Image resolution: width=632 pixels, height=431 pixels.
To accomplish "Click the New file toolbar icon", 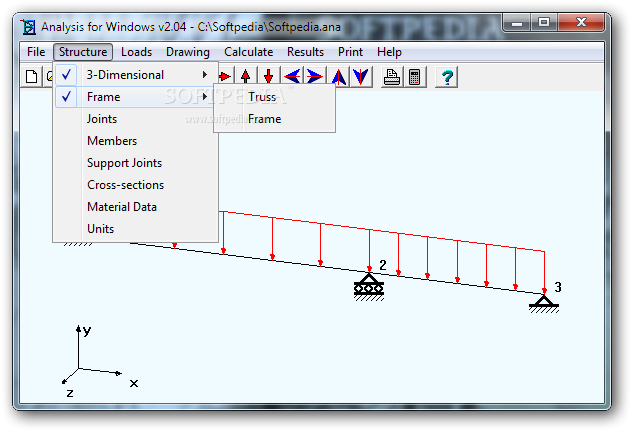I will point(31,76).
